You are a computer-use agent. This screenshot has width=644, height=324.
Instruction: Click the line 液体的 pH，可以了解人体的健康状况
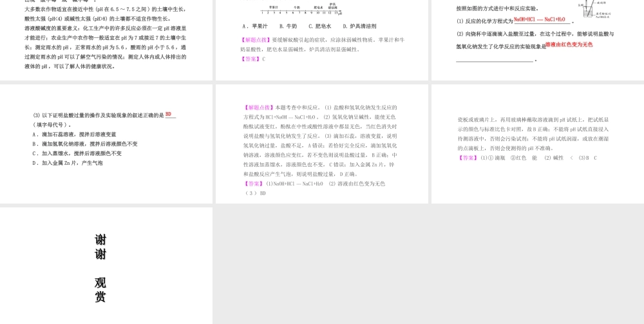click(70, 66)
